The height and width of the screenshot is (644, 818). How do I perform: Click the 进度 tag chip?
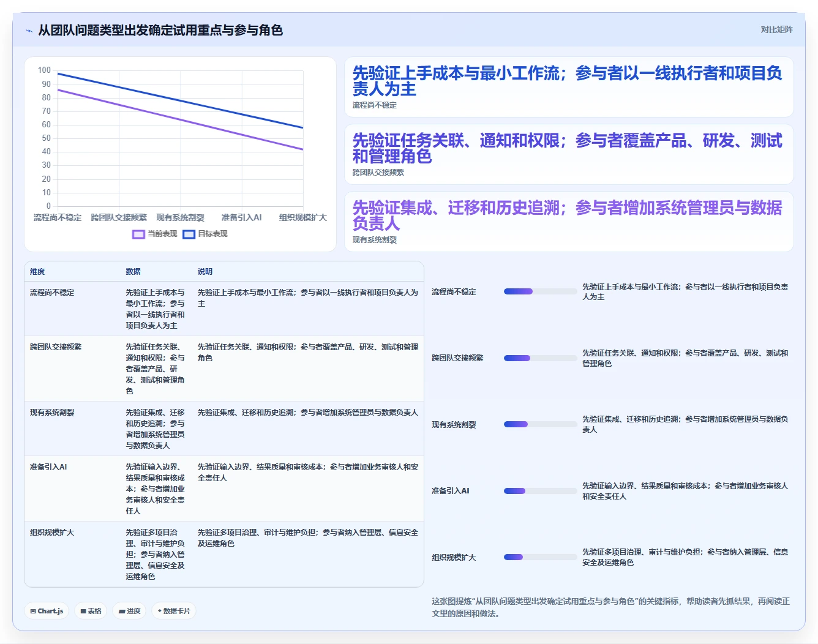[129, 611]
